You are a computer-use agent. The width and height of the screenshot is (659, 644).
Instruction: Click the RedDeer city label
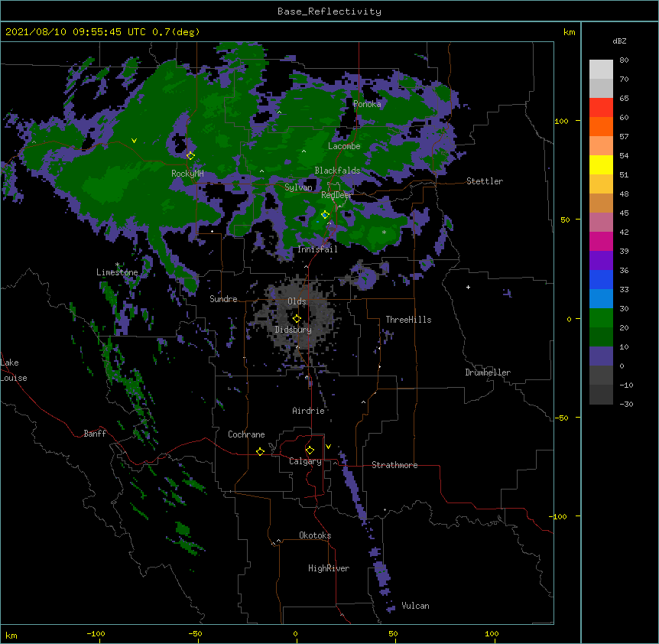[x=336, y=195]
